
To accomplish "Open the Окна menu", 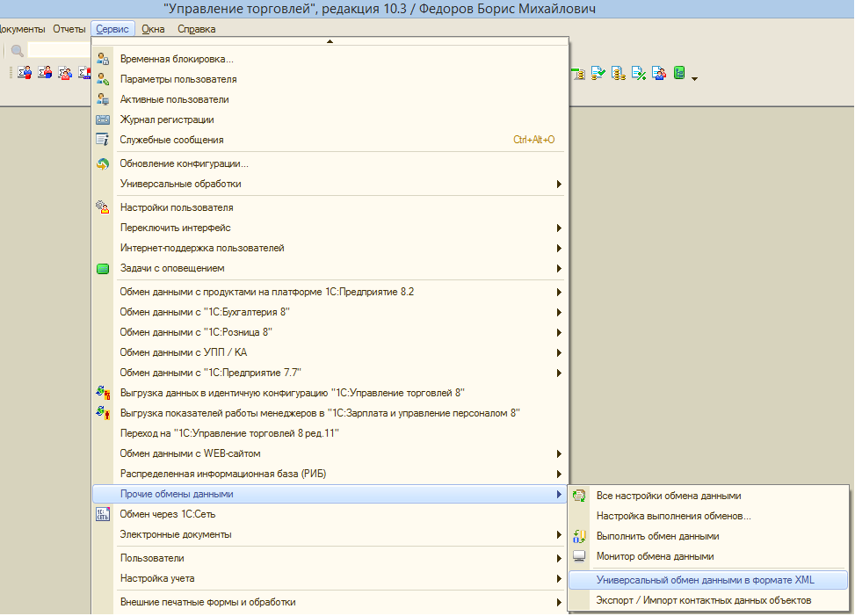I will (x=153, y=29).
